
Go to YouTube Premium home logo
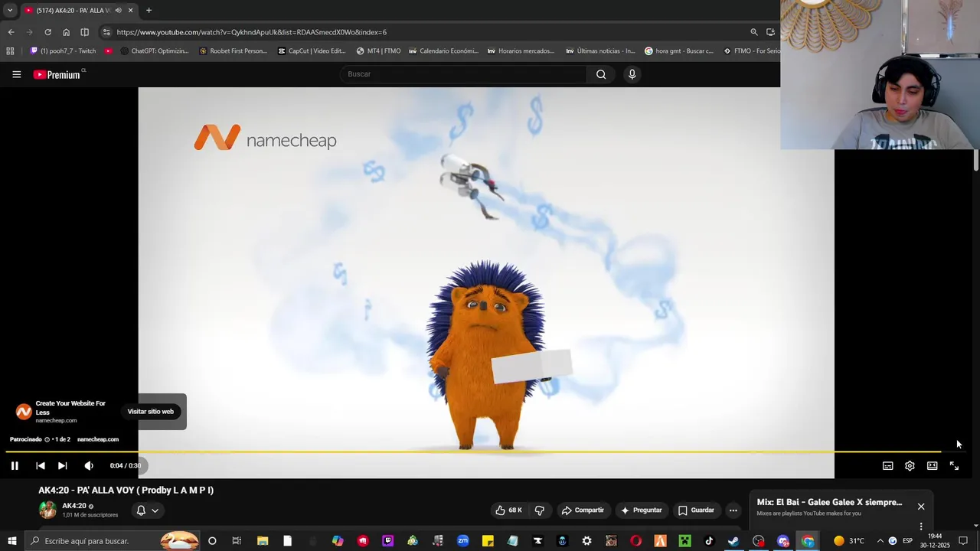[57, 74]
